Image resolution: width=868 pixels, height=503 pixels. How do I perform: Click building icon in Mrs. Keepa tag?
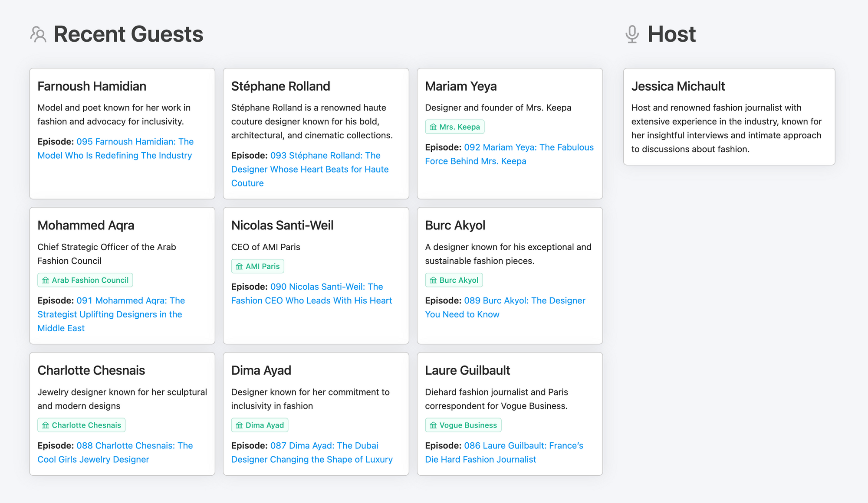(433, 127)
